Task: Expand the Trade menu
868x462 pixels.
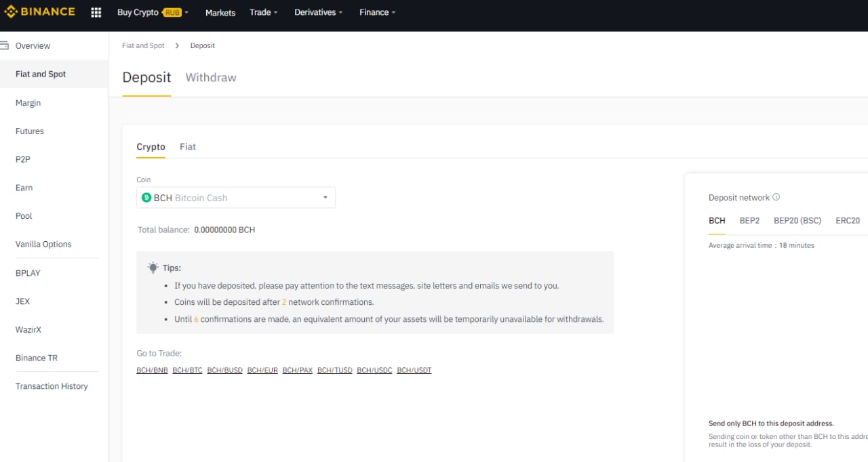Action: coord(264,12)
